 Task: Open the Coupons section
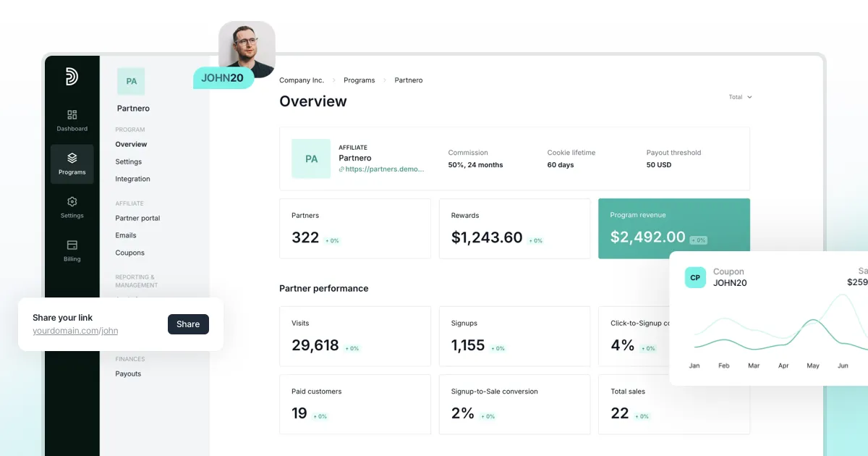pyautogui.click(x=129, y=253)
